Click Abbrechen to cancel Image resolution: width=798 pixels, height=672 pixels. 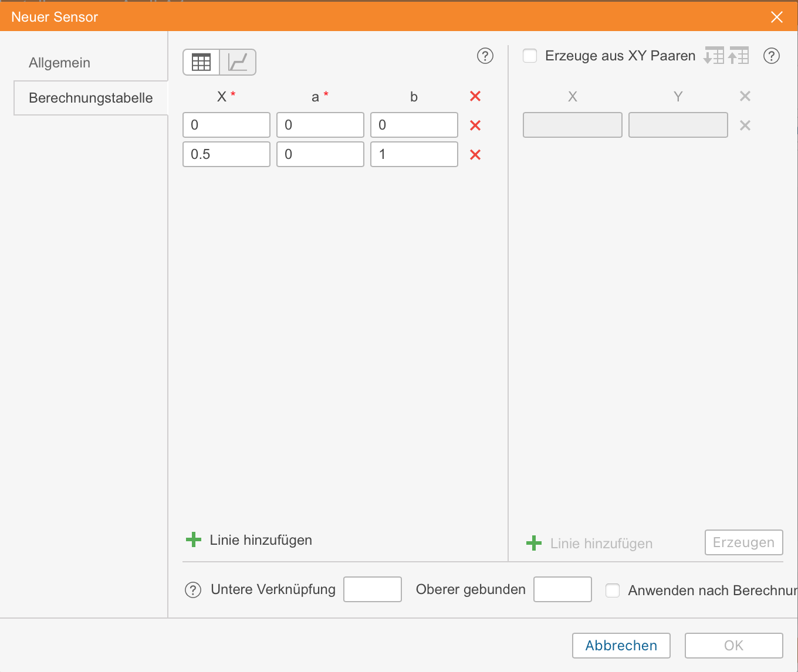[621, 646]
